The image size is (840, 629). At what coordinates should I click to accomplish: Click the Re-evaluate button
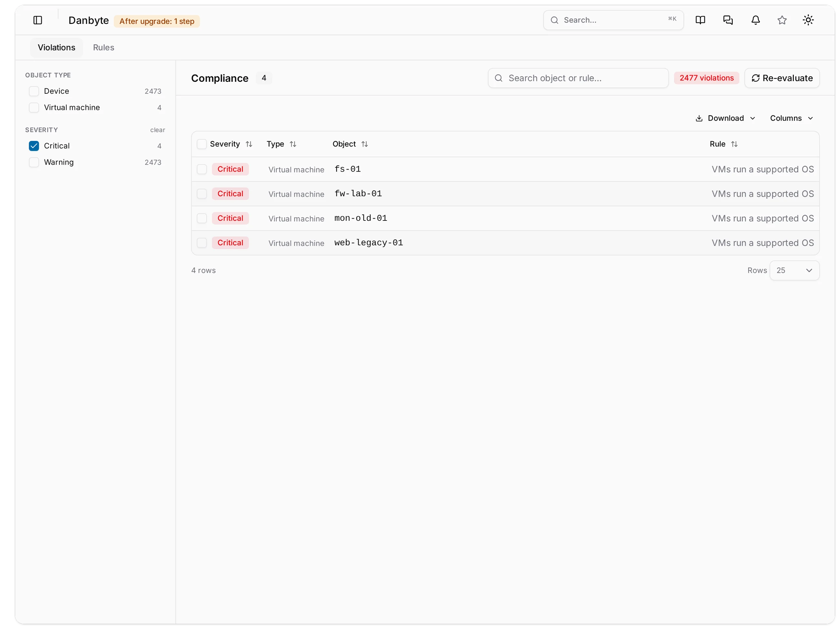782,78
